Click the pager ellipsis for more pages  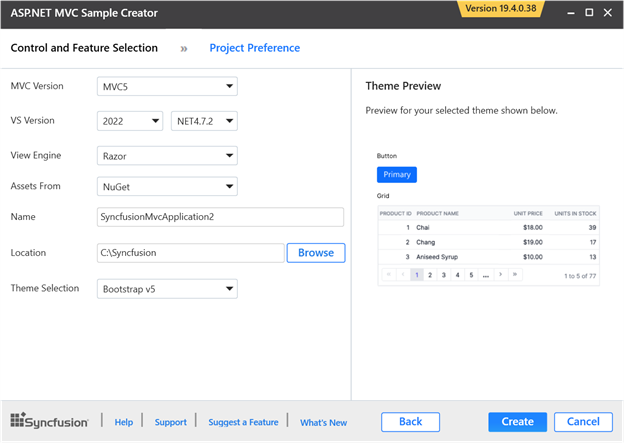click(486, 275)
